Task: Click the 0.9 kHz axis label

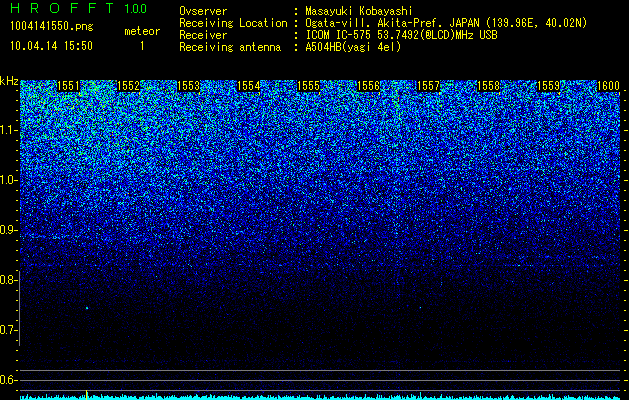Action: (9, 230)
